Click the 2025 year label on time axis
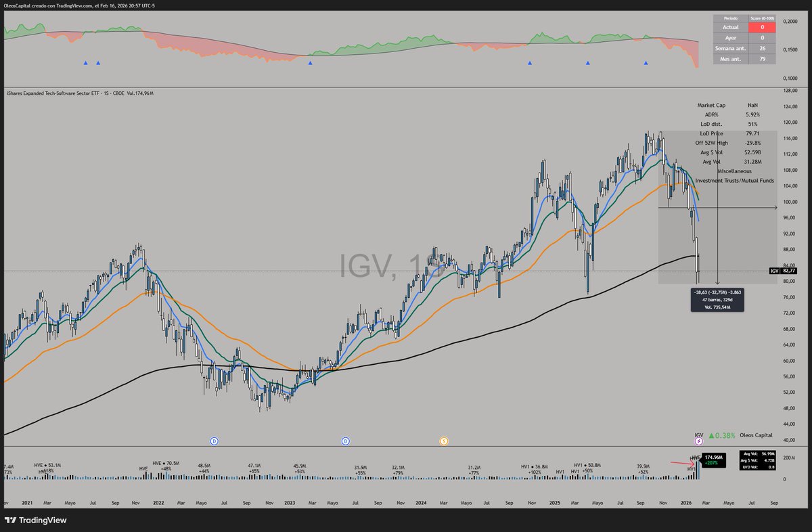Screen dimensions: 812x532 tap(554, 503)
